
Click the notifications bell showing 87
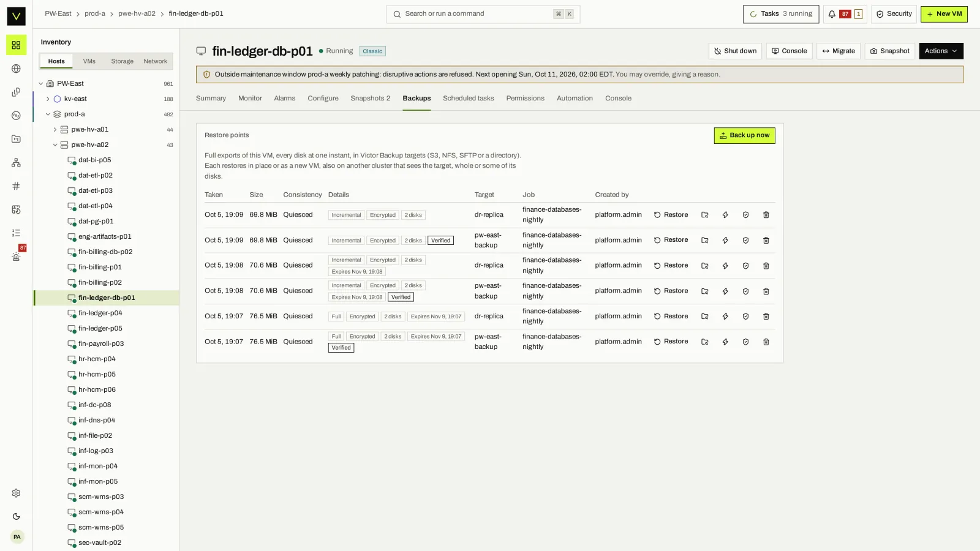[845, 14]
